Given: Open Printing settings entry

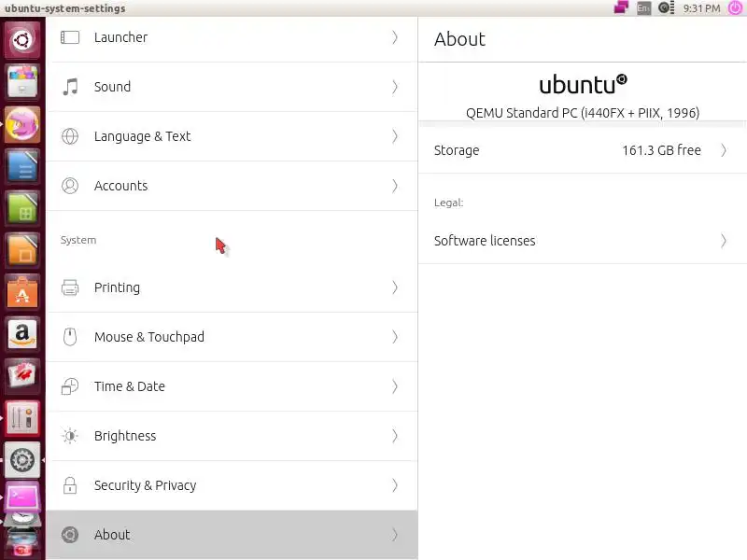Looking at the screenshot, I should [232, 287].
